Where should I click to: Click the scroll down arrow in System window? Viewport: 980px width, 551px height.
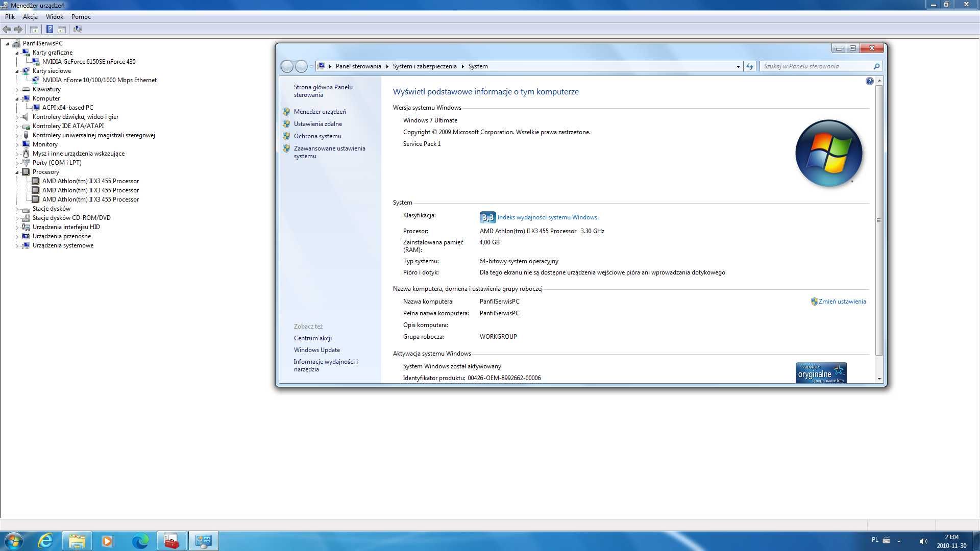(x=879, y=379)
